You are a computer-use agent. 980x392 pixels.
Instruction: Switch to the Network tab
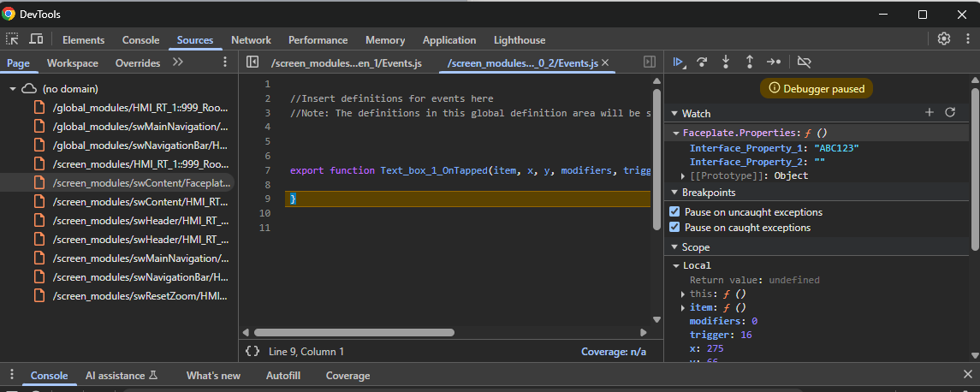[x=251, y=40]
